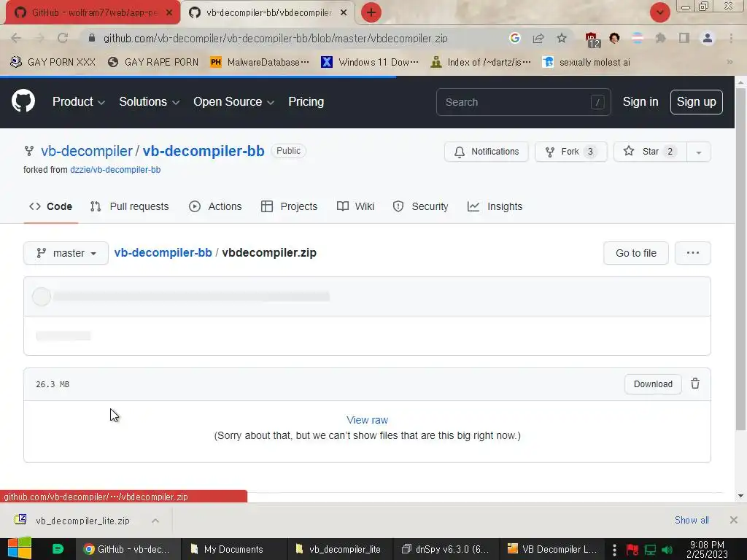
Task: Expand the Open Source menu
Action: pos(233,101)
